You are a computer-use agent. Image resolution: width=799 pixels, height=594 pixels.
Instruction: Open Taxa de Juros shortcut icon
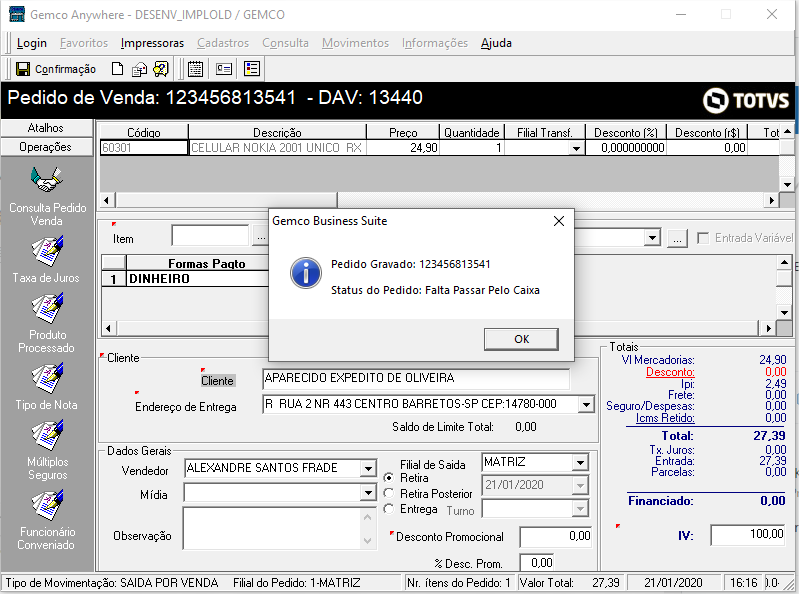(x=47, y=251)
